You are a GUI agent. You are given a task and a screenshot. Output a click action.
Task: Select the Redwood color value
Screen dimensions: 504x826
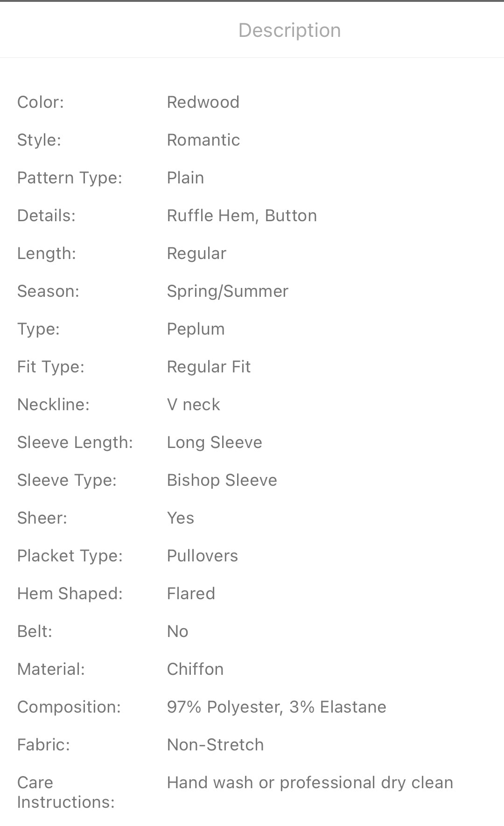pyautogui.click(x=203, y=102)
